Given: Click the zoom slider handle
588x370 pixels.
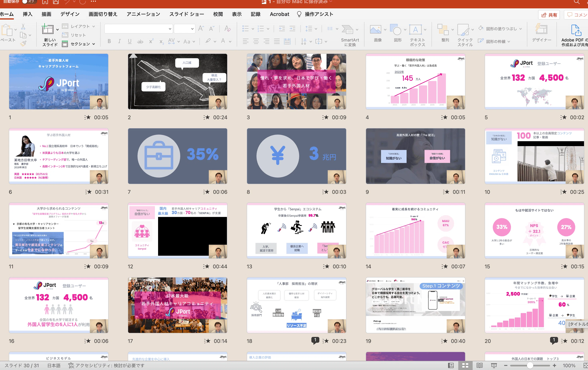Looking at the screenshot, I should tap(530, 365).
